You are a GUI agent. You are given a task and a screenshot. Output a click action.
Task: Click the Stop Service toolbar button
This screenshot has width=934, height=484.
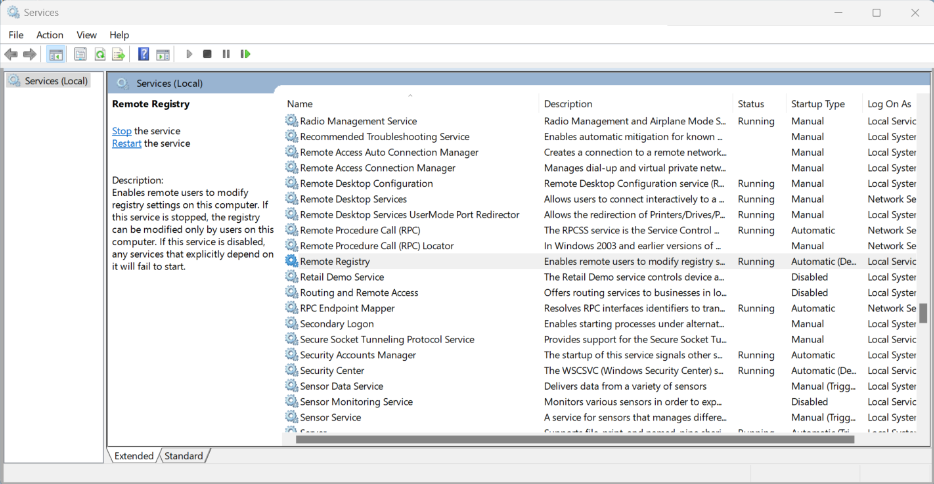pyautogui.click(x=207, y=54)
